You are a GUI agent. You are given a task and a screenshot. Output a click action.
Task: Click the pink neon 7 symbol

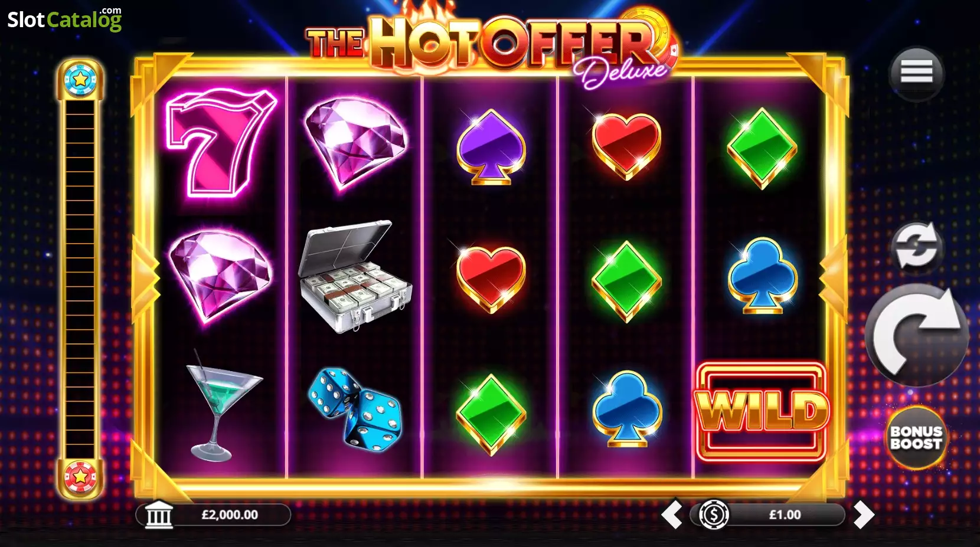point(220,142)
